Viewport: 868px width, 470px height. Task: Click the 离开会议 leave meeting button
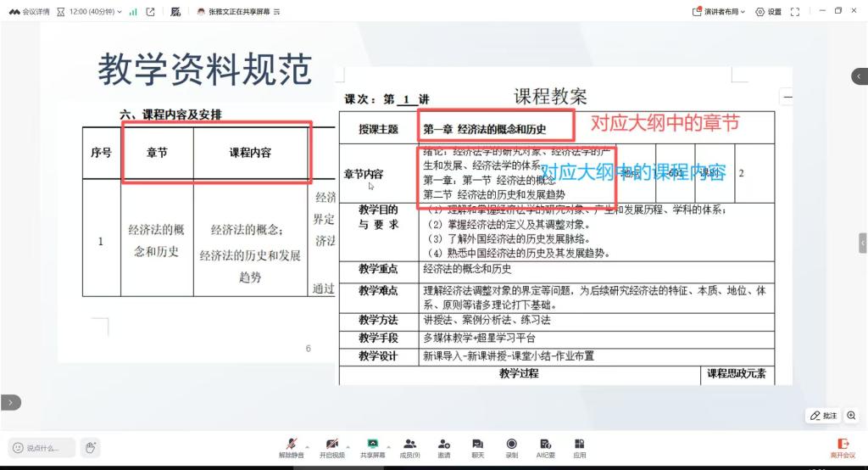click(843, 446)
